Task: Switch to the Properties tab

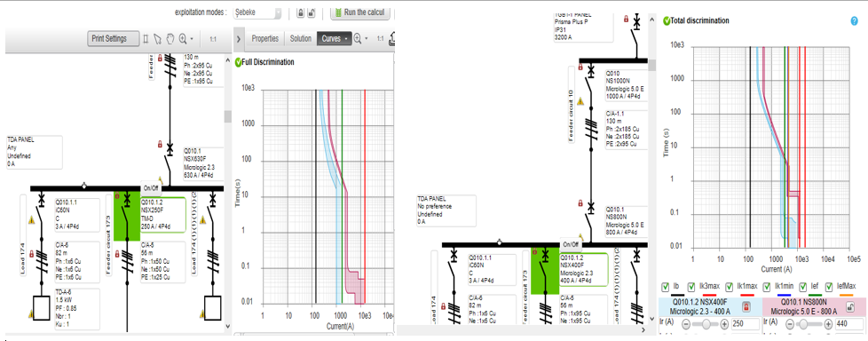Action: click(264, 39)
